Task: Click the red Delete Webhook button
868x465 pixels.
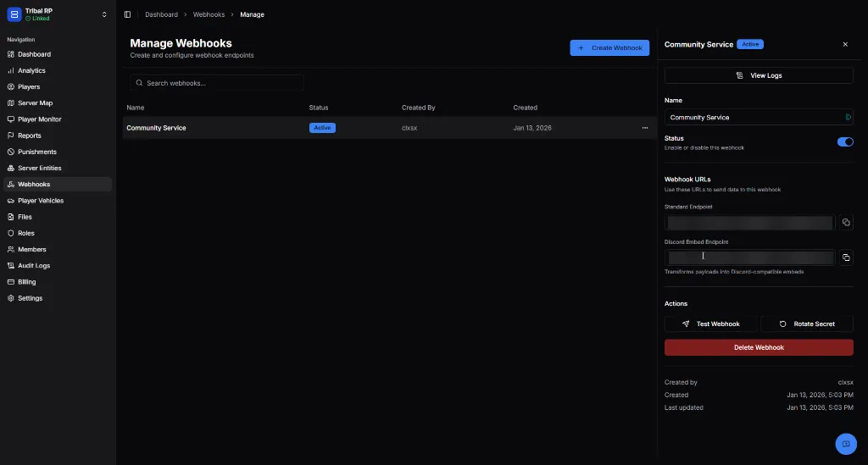Action: 759,347
